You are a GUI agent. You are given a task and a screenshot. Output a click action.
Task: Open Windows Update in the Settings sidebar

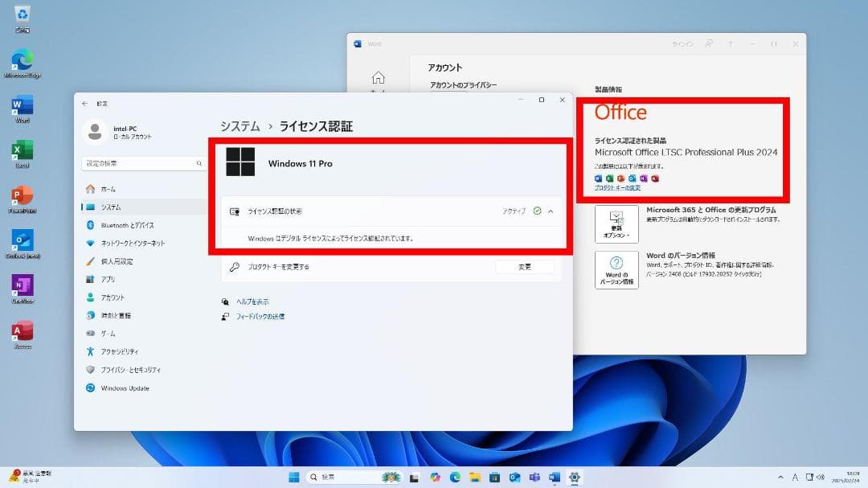(x=125, y=388)
